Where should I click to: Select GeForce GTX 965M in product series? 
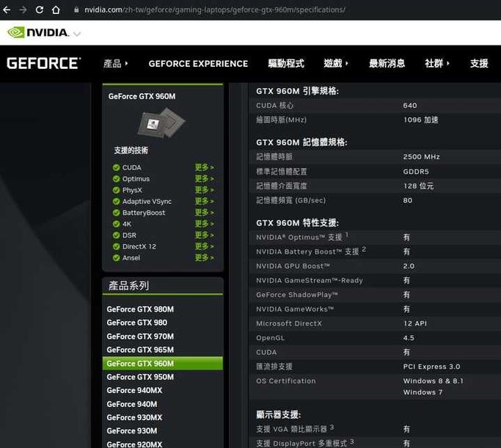click(x=140, y=350)
